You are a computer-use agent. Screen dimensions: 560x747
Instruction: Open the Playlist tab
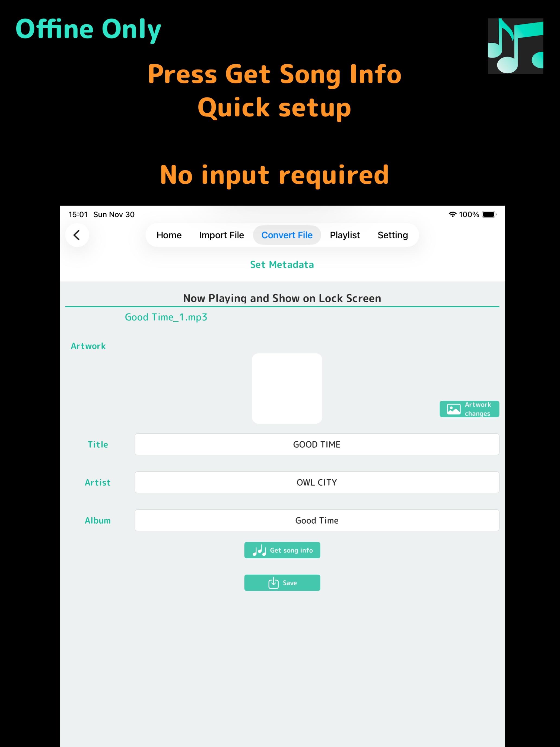click(345, 235)
